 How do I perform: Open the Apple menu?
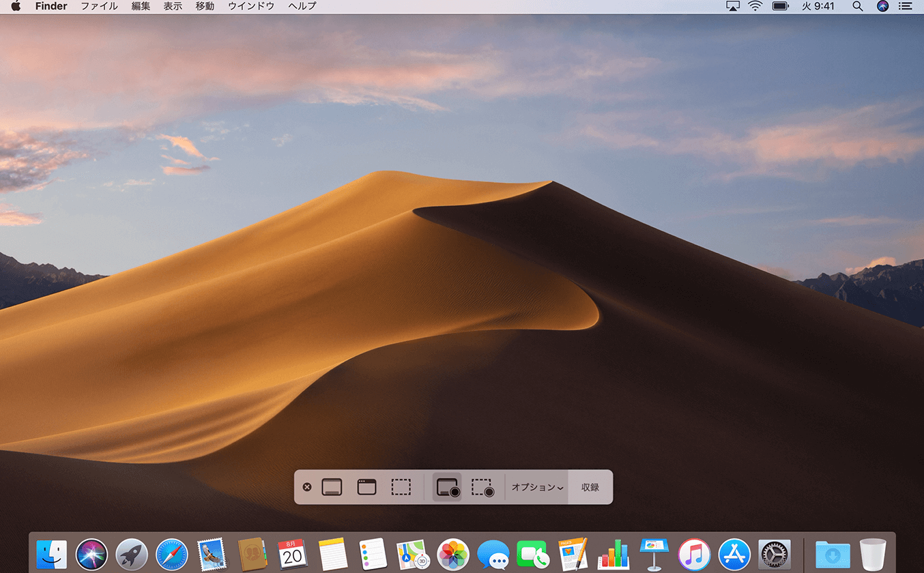coord(16,6)
